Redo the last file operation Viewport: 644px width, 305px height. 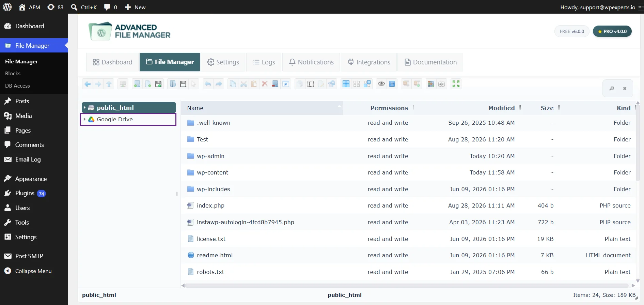pyautogui.click(x=219, y=84)
